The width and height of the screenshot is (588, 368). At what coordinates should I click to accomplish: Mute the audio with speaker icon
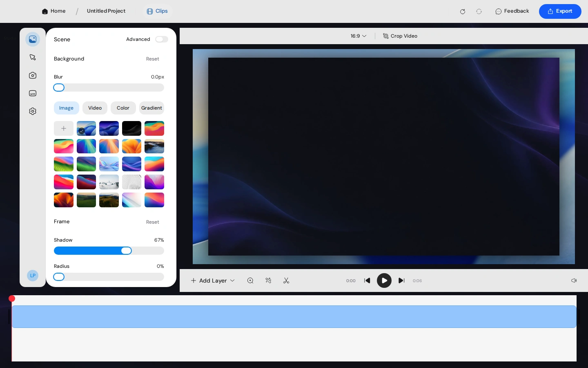(x=574, y=280)
